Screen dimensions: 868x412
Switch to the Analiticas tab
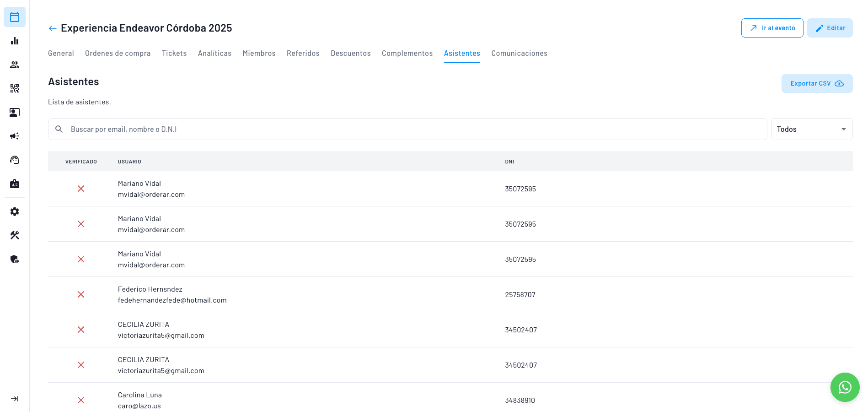pyautogui.click(x=214, y=53)
